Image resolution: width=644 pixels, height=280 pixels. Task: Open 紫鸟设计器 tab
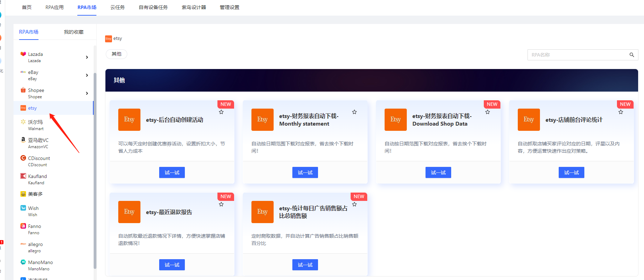[x=194, y=7]
